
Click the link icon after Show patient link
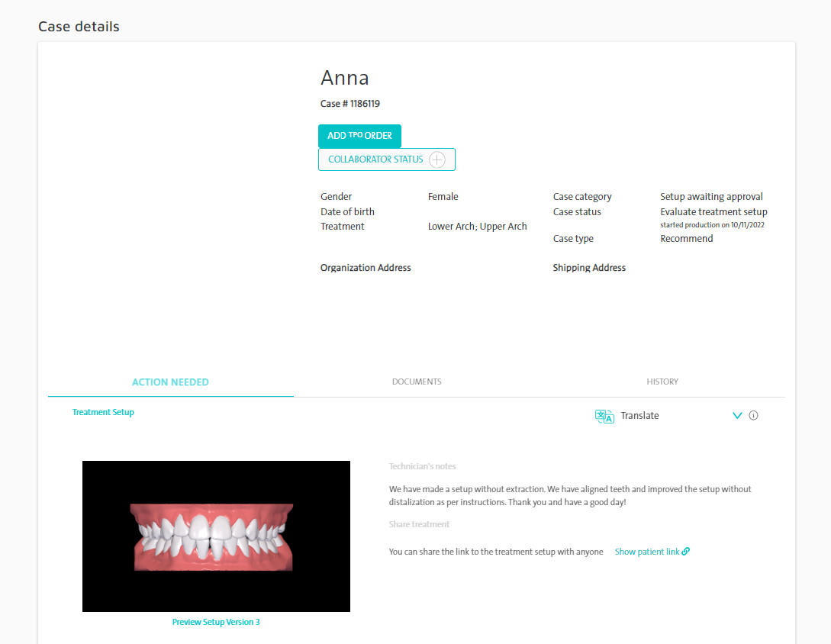pos(686,551)
